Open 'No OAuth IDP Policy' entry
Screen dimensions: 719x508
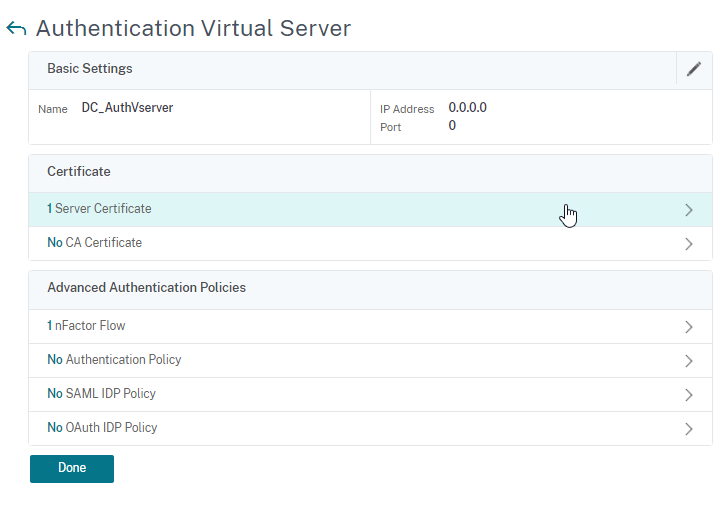pos(102,428)
